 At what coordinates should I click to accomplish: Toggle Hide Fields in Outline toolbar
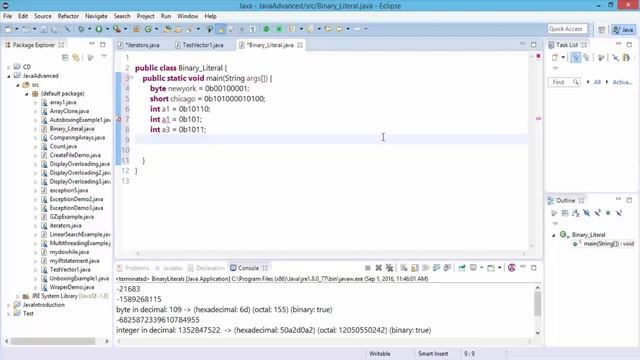click(x=586, y=213)
